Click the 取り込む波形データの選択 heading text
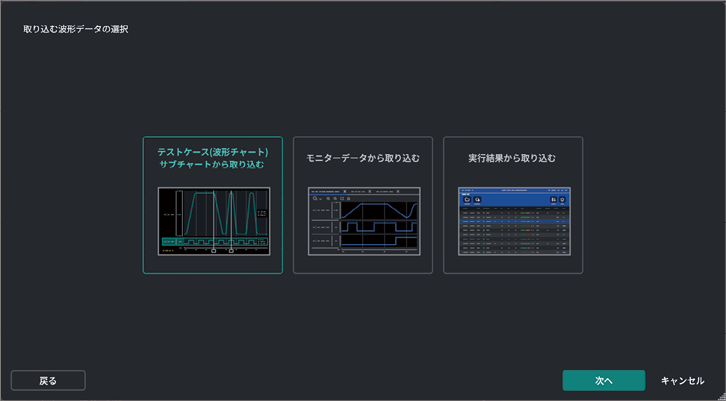This screenshot has height=401, width=726. pos(76,29)
